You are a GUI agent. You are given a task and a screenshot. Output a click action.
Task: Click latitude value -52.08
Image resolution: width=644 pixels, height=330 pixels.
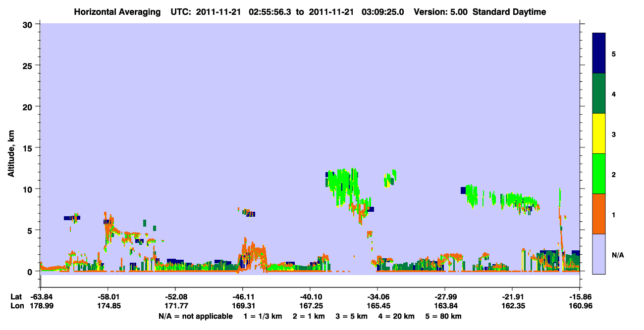coord(175,297)
